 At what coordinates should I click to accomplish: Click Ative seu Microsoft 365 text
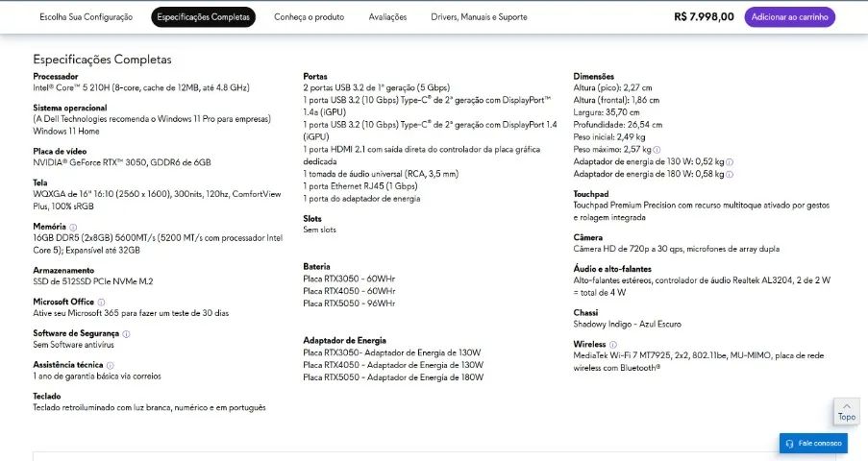click(131, 313)
